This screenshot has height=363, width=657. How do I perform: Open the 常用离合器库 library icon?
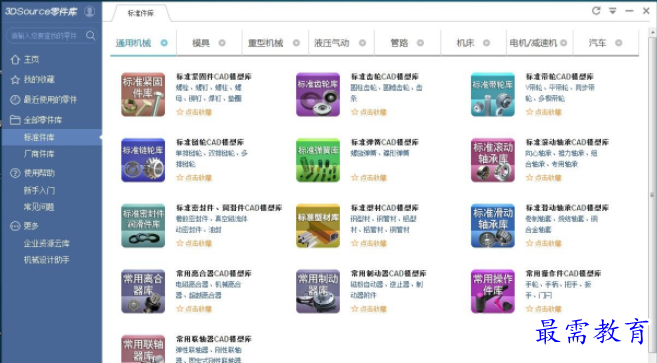coord(143,291)
